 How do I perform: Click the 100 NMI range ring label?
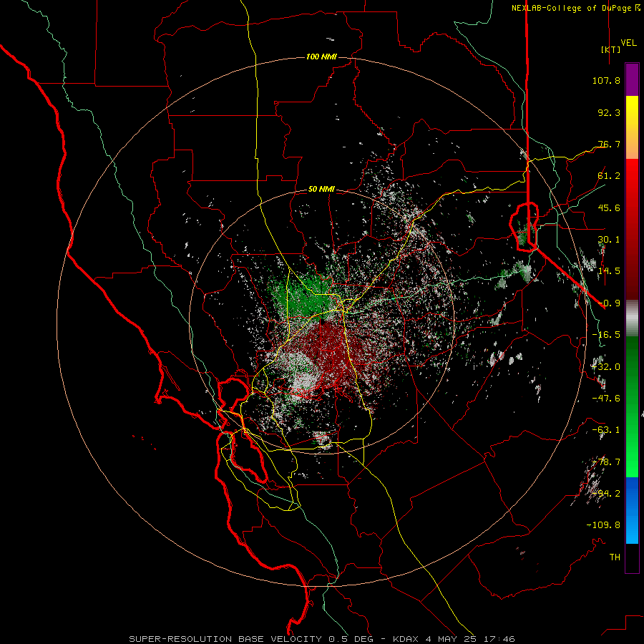tap(321, 57)
